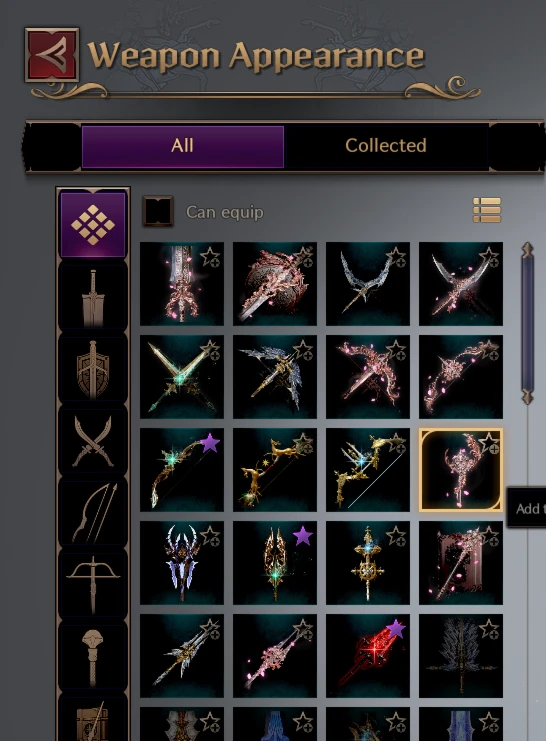The image size is (546, 741).
Task: Select the sword and shield category icon
Action: coord(93,369)
